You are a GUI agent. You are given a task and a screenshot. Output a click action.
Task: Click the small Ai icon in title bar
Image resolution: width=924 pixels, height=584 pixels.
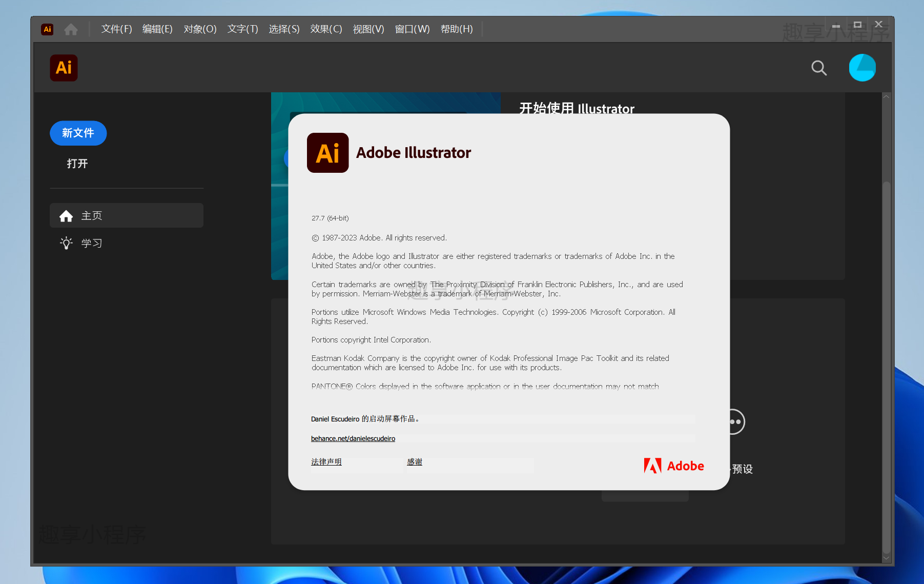pos(47,29)
